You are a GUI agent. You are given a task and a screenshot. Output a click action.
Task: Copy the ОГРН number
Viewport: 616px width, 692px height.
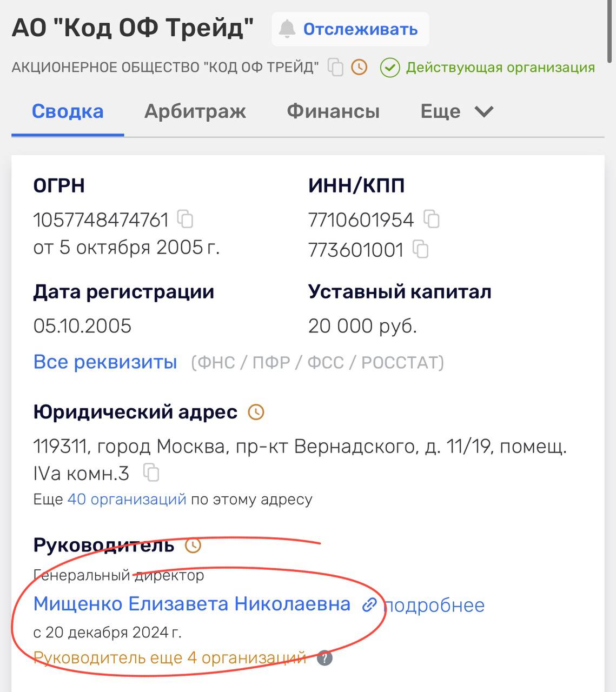coord(186,219)
